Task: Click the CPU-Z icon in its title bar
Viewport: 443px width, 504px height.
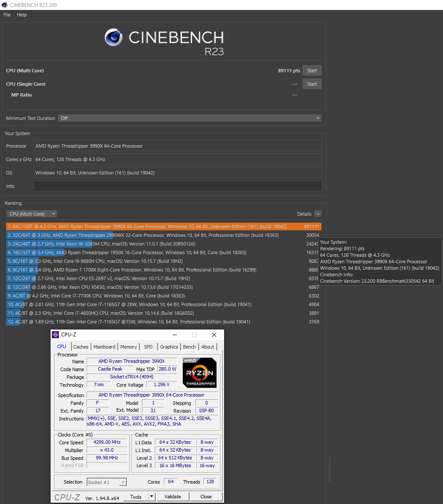Action: [x=55, y=335]
